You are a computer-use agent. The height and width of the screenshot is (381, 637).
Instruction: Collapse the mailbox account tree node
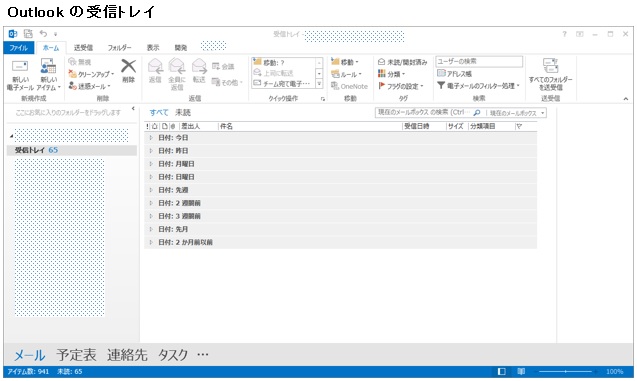pos(11,136)
